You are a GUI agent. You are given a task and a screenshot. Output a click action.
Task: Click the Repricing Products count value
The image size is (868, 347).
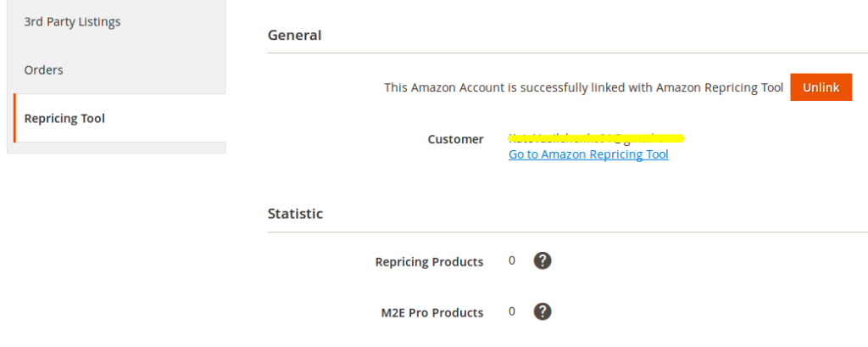[x=512, y=261]
